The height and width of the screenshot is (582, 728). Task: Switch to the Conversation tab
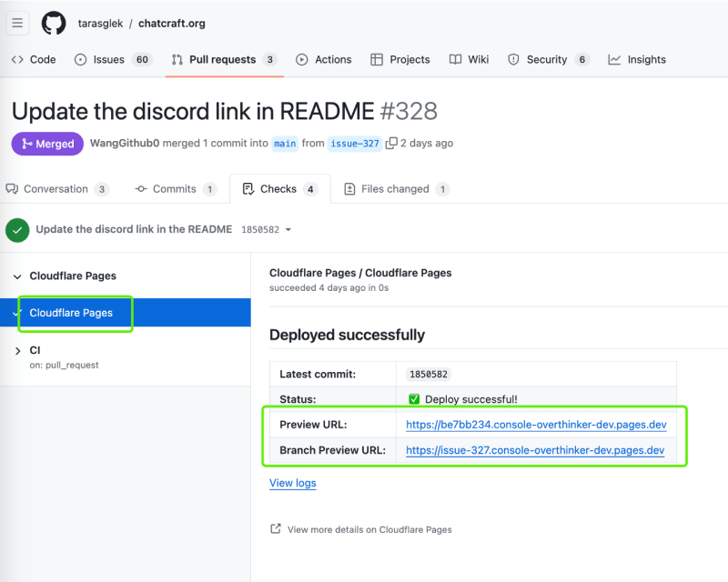coord(57,189)
